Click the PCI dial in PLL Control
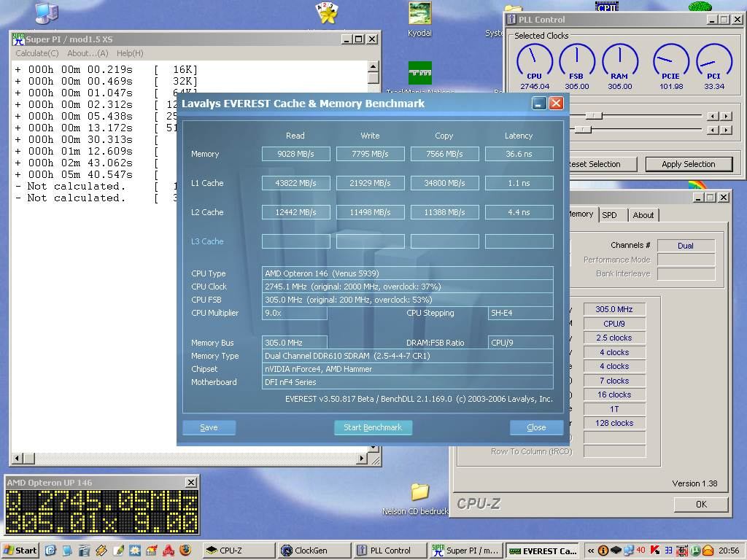 713,61
